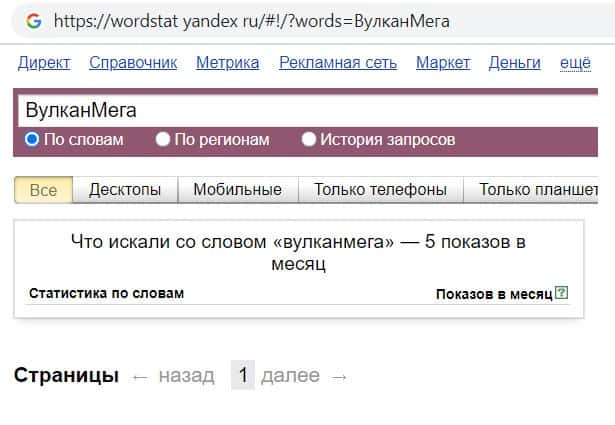
Task: Choose the 'Только телефоны' tab
Action: pos(380,190)
